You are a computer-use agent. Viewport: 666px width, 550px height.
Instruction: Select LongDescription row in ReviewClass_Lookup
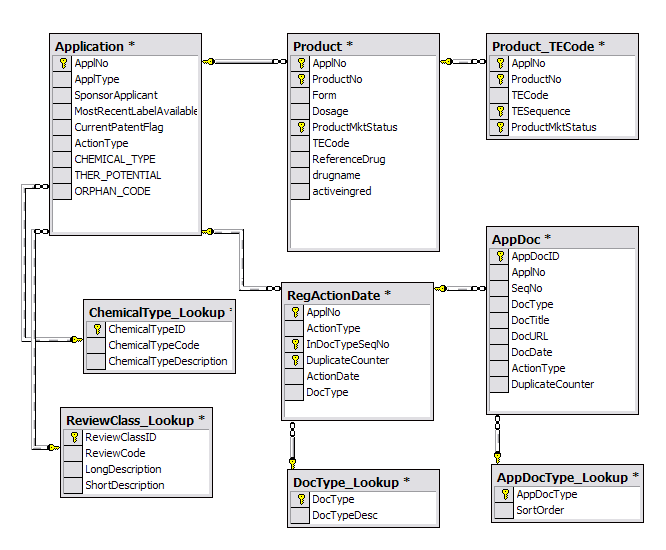point(123,469)
